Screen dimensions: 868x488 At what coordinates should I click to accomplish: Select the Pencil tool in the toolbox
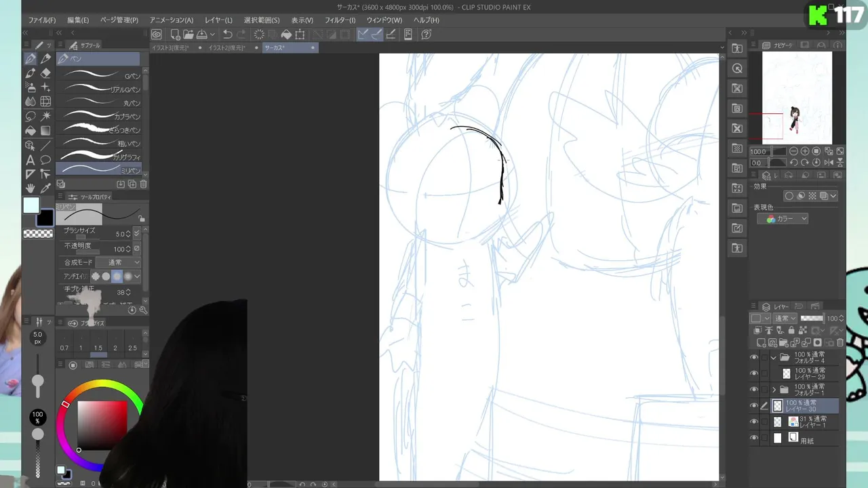tap(45, 59)
